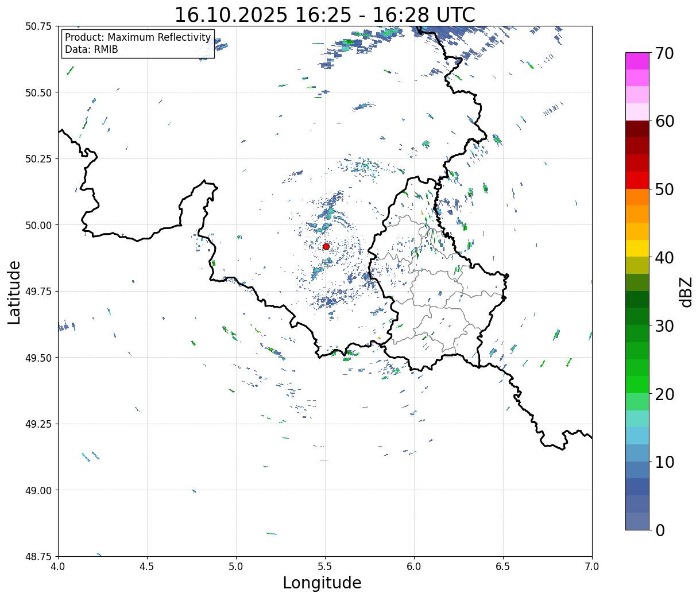The width and height of the screenshot is (700, 597).
Task: Click the Latitude axis label
Action: click(14, 292)
